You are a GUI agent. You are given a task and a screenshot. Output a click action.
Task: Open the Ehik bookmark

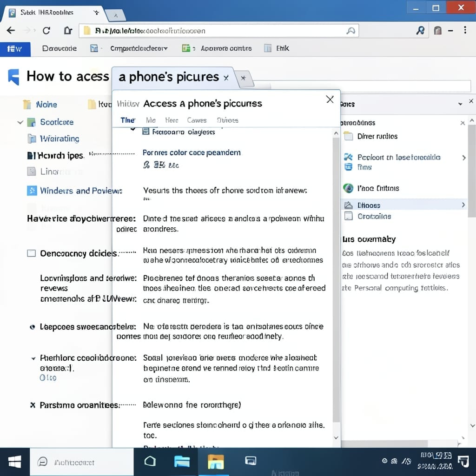click(x=282, y=48)
